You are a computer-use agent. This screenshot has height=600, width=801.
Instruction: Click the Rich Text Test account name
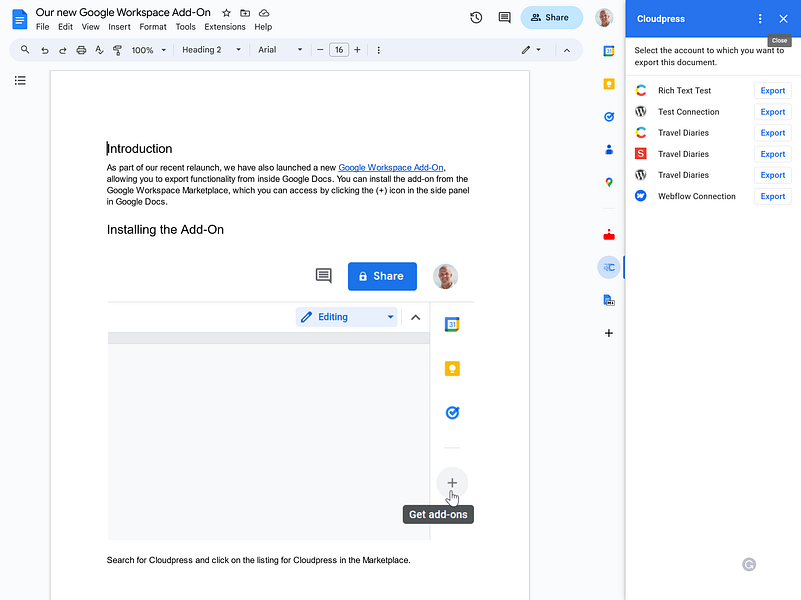click(684, 90)
